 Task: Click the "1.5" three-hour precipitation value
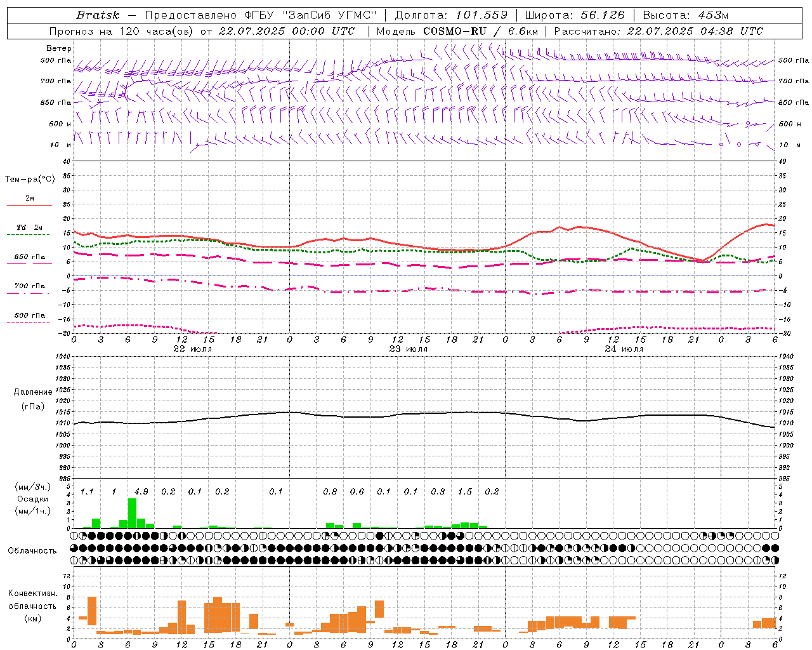[465, 491]
